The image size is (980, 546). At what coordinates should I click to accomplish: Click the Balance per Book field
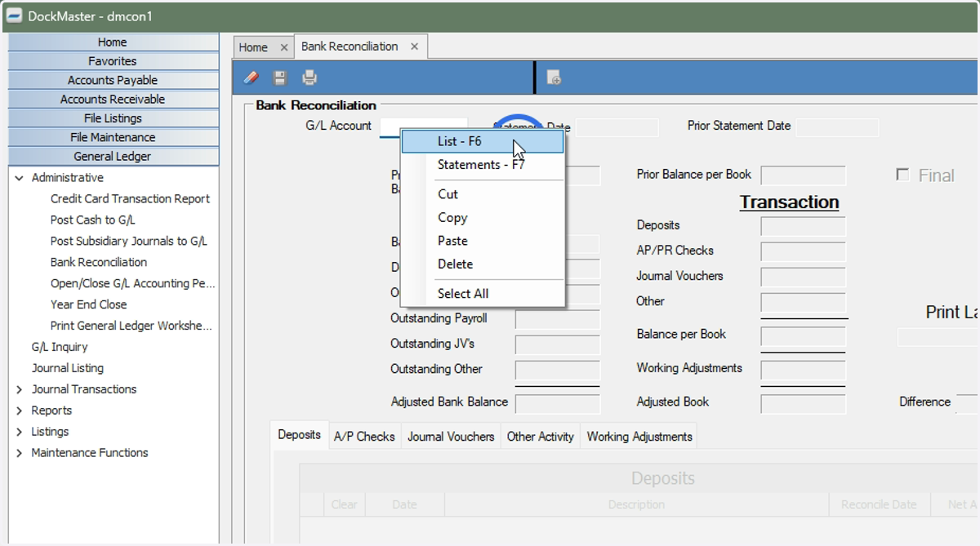[803, 336]
